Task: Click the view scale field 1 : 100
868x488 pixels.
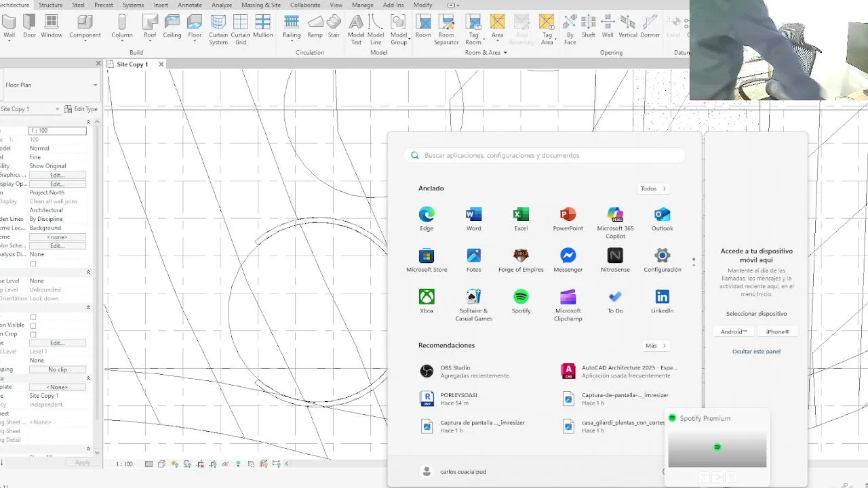Action: pos(58,131)
